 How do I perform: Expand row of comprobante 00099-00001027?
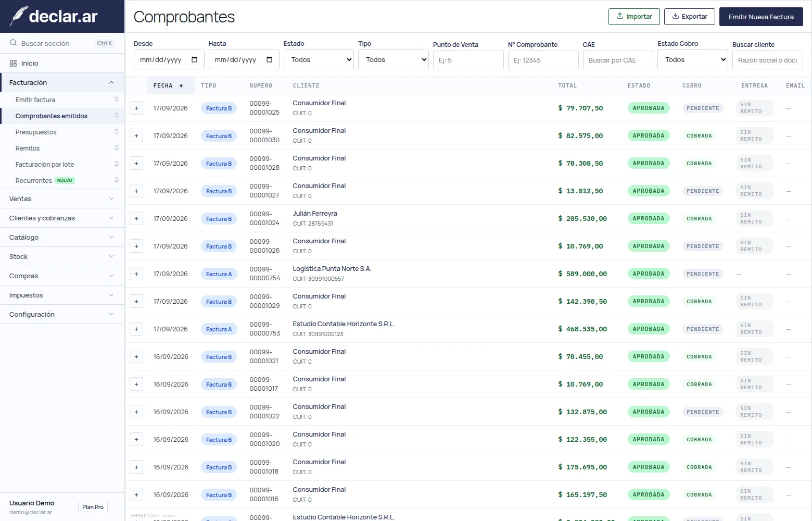pyautogui.click(x=136, y=191)
